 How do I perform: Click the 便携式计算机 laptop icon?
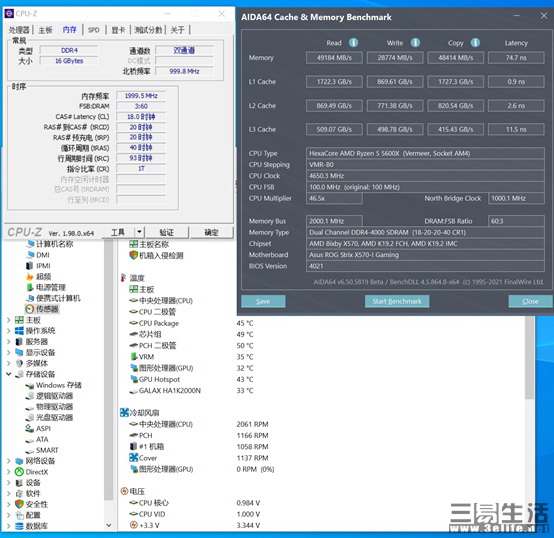pos(30,298)
